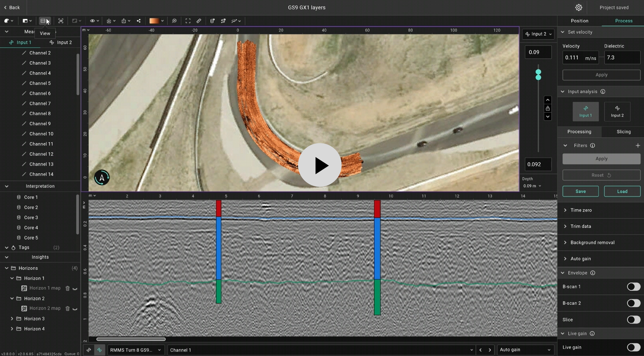Viewport: 644px width, 356px height.
Task: Open the Depth 0.09 m dropdown
Action: (532, 186)
